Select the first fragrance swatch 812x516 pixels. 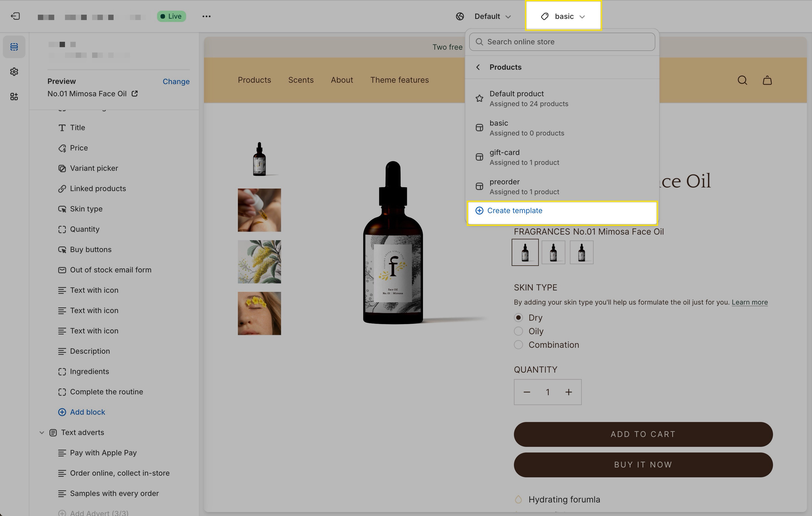point(525,252)
